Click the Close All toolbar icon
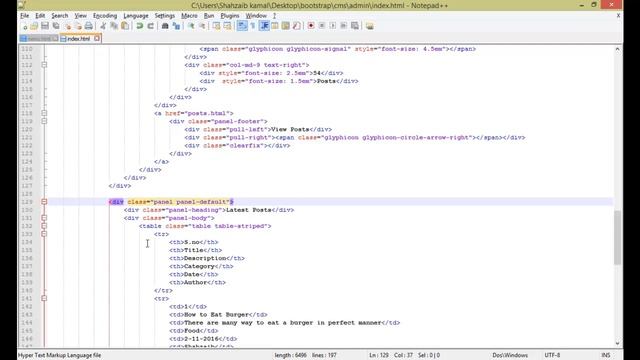The height and width of the screenshot is (360, 640). pos(78,26)
